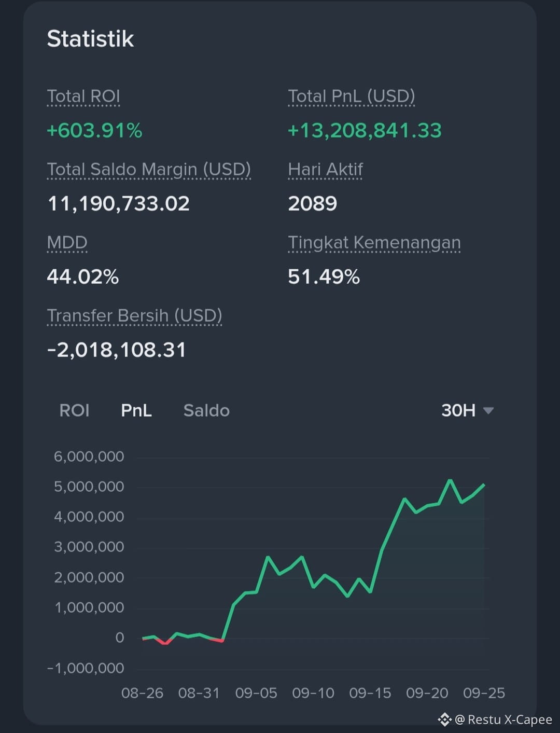Click the Restu X-Capee watermark text
560x733 pixels.
coord(503,720)
